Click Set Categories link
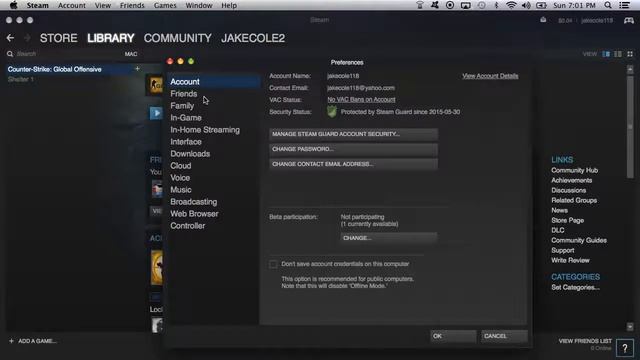The height and width of the screenshot is (360, 640). (576, 287)
